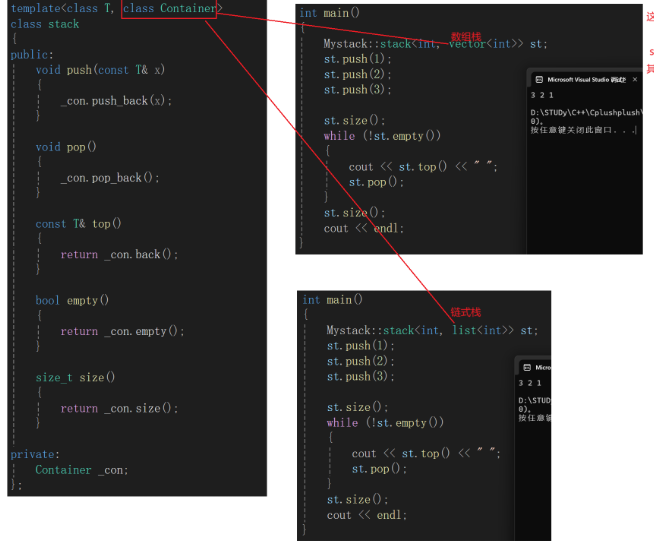Click the 'public:' access specifier
The height and width of the screenshot is (559, 654).
coord(32,55)
